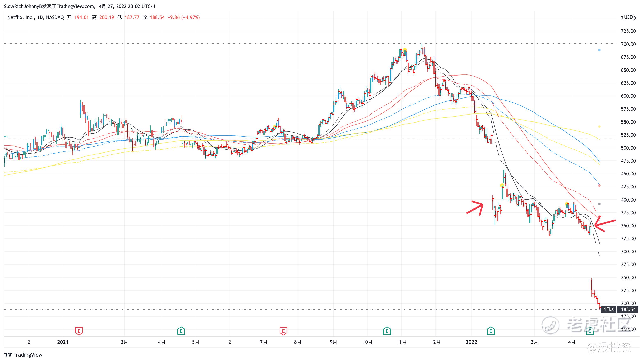
Task: Click the 10月 label on time axis
Action: click(x=368, y=342)
